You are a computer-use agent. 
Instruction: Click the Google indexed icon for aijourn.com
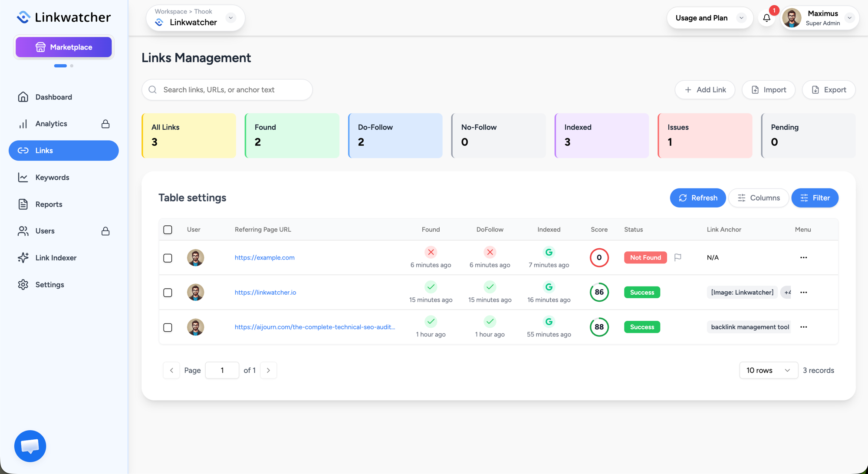point(549,322)
